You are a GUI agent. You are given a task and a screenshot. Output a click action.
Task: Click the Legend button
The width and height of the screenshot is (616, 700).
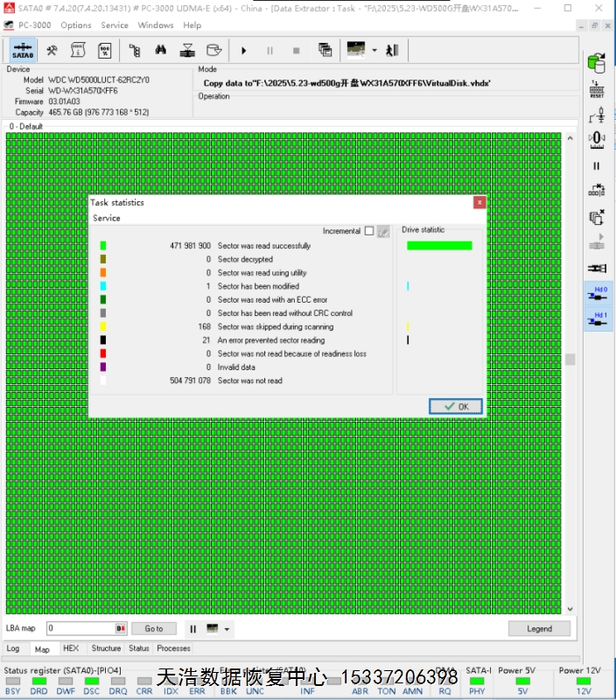[x=539, y=628]
